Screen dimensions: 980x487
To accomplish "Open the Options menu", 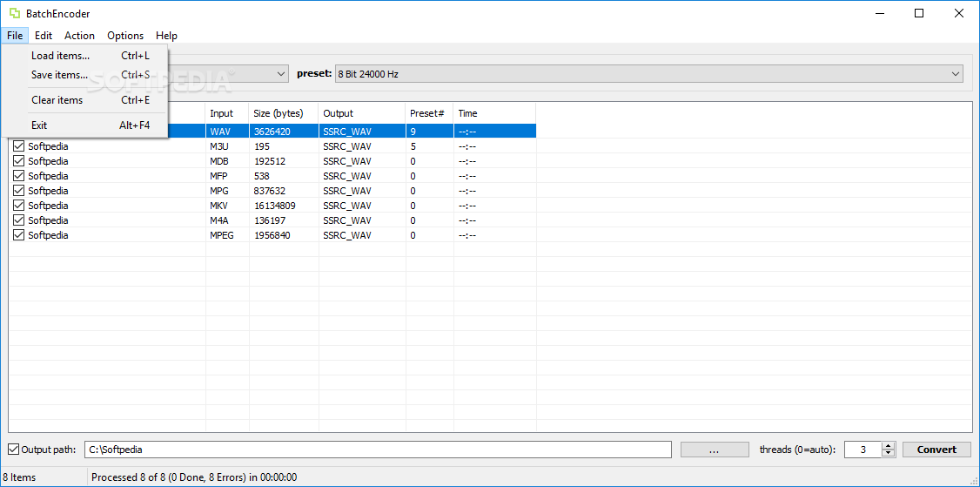I will coord(125,36).
